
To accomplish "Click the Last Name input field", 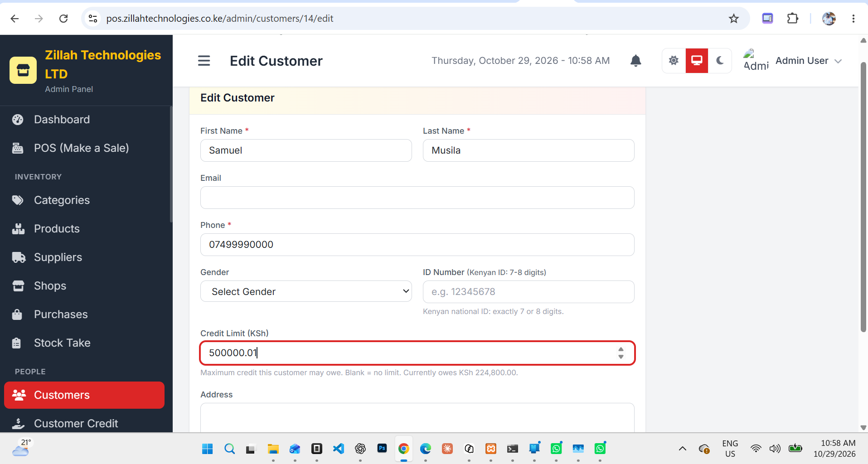I will [x=529, y=150].
